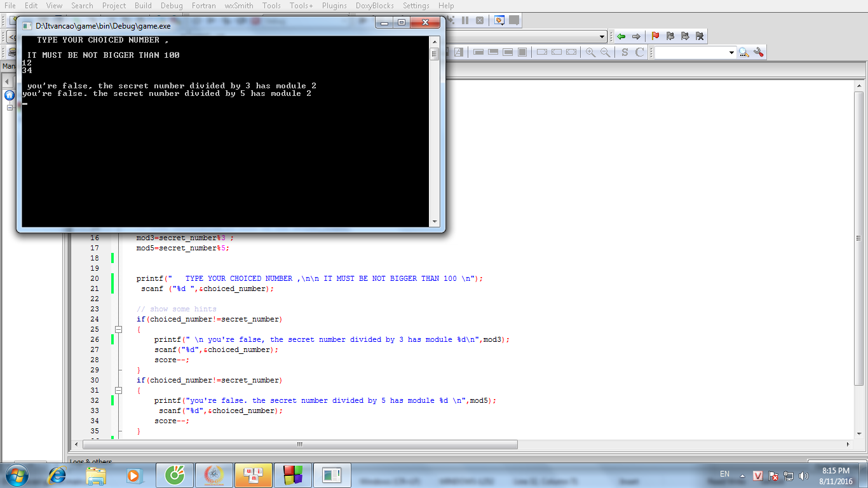Toggle source view with the S icon
This screenshot has width=868, height=488.
(x=625, y=52)
